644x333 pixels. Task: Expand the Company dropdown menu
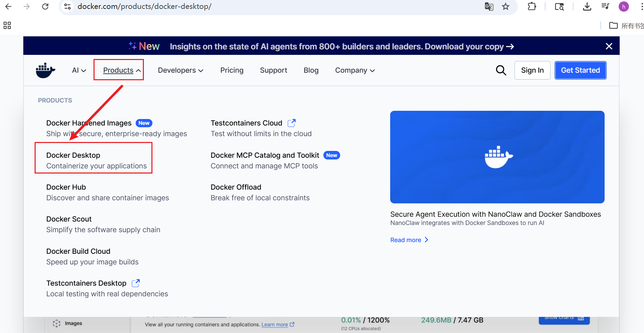point(355,70)
